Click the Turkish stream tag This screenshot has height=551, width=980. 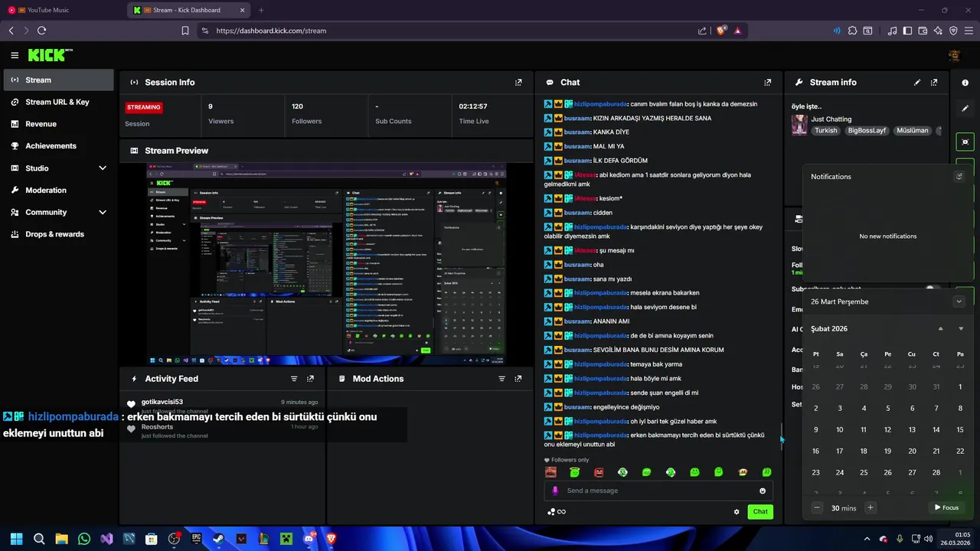pyautogui.click(x=825, y=131)
